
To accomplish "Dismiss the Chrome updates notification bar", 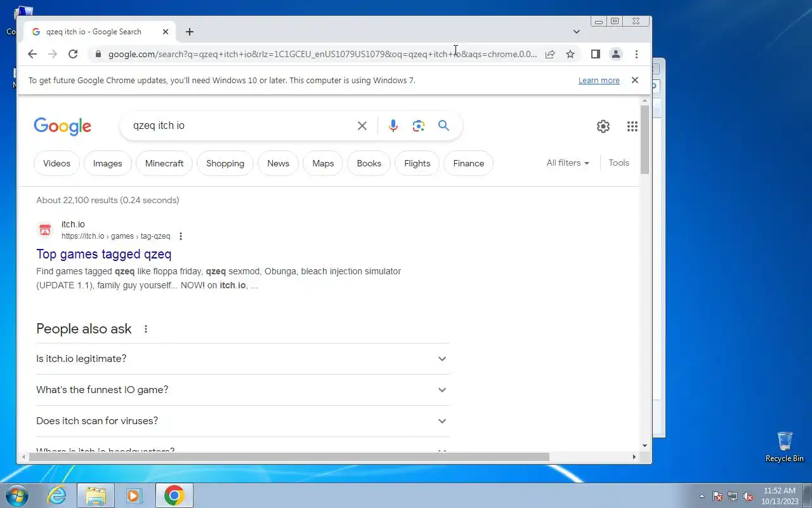I will [x=634, y=80].
